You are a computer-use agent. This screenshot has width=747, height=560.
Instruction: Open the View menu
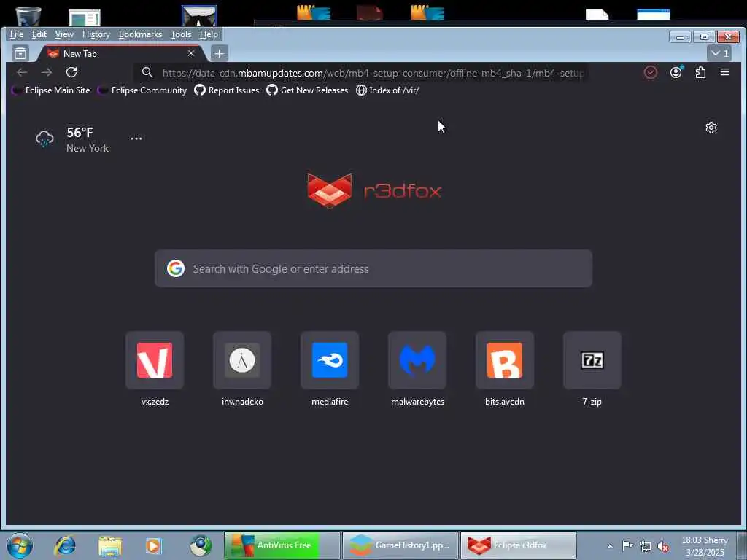tap(64, 34)
